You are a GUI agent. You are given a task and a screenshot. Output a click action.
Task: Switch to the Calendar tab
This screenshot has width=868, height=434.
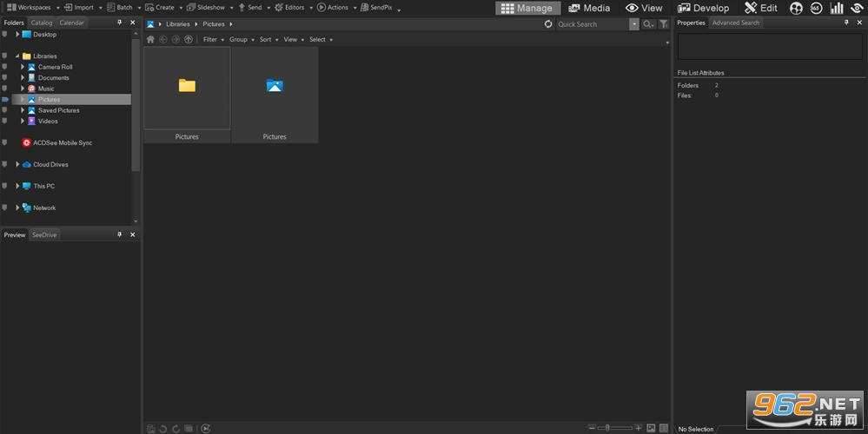(x=72, y=23)
